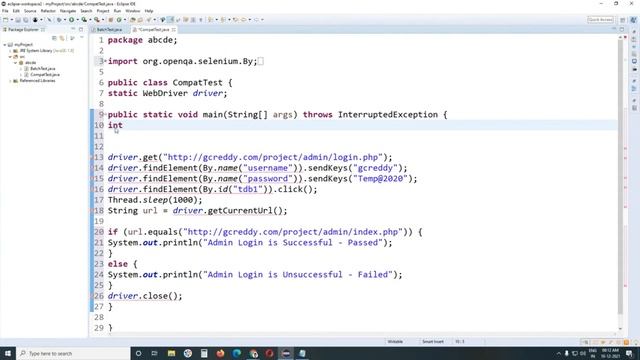Click the editor vertical scrollbar
The height and width of the screenshot is (360, 640).
[x=620, y=176]
